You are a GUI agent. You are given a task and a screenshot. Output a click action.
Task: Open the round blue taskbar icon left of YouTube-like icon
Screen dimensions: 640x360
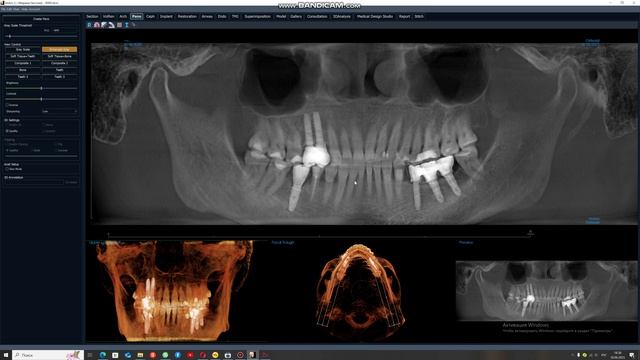coord(178,355)
